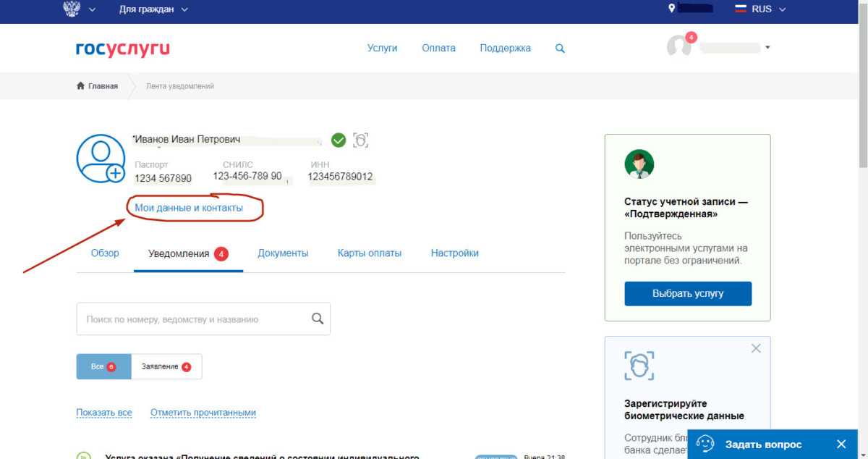Switch to the Документы tab
Viewport: 868px width, 459px height.
coord(283,253)
